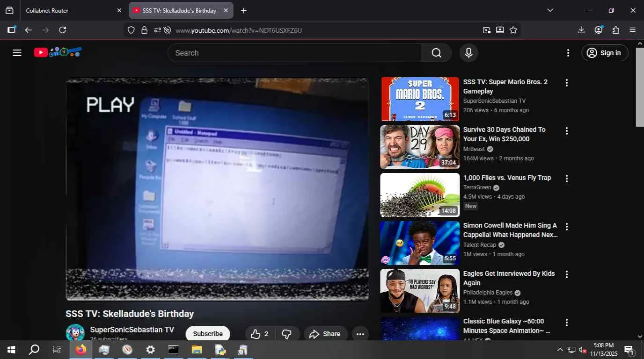Open a new browser tab
Viewport: 644px width, 359px height.
243,10
